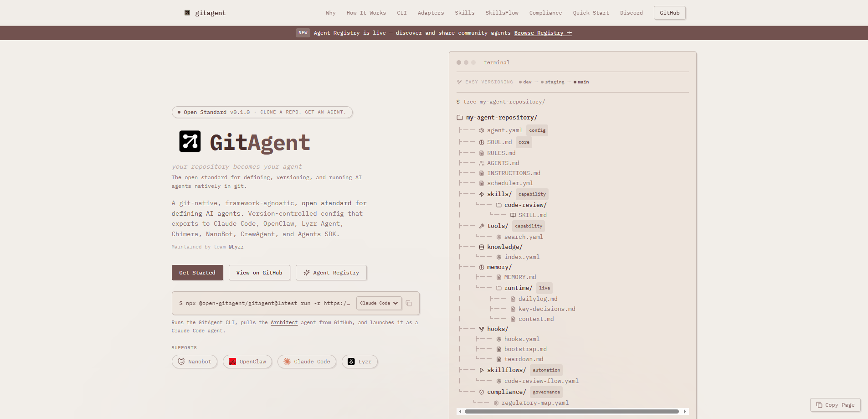Open the Why nav item
The image size is (868, 419).
click(x=331, y=13)
